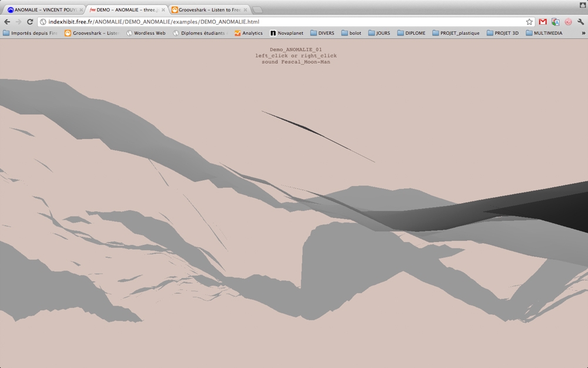Switch to the Grooveshark tab
The width and height of the screenshot is (588, 368).
point(206,9)
